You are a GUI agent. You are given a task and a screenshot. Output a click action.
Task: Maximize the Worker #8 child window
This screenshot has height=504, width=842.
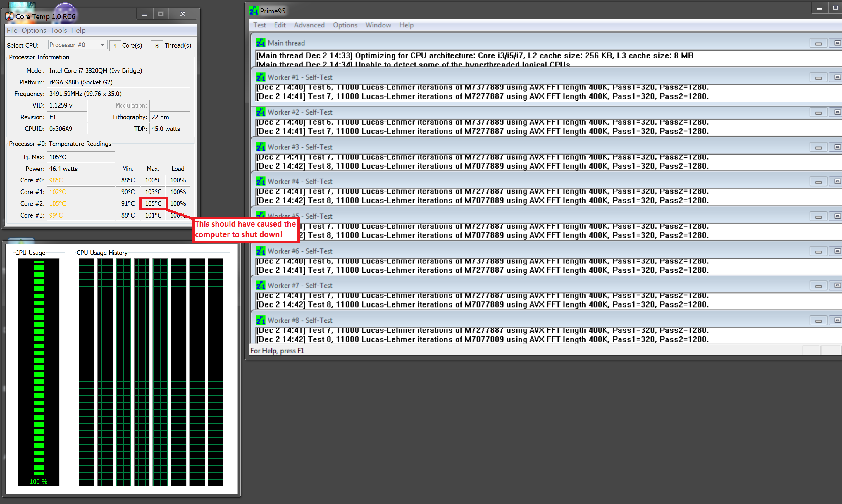pos(836,321)
